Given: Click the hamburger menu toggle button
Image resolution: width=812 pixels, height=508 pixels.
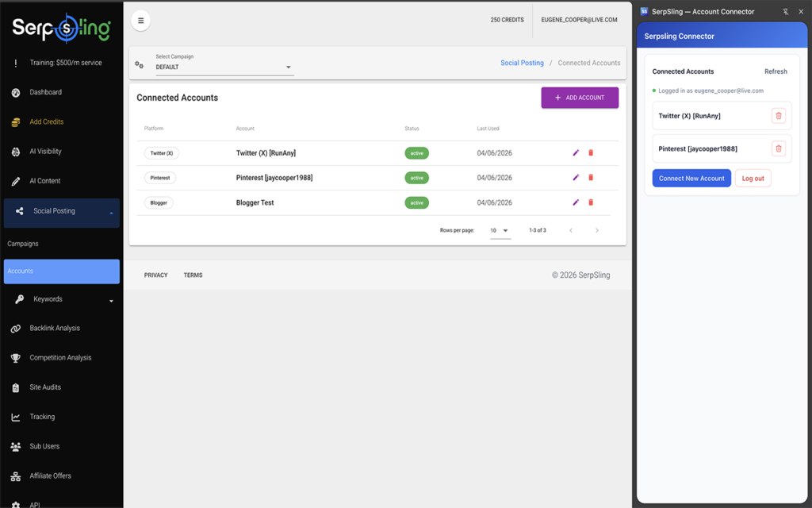Looking at the screenshot, I should click(x=141, y=21).
